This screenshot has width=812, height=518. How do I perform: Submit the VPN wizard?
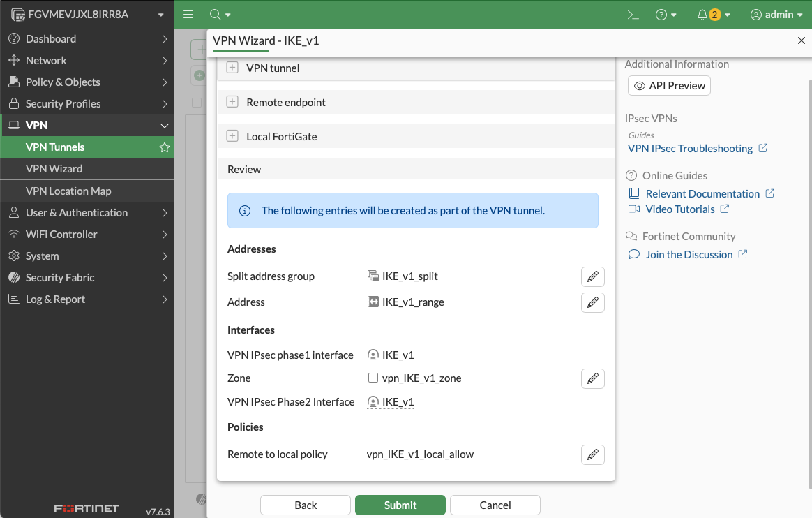click(x=400, y=505)
